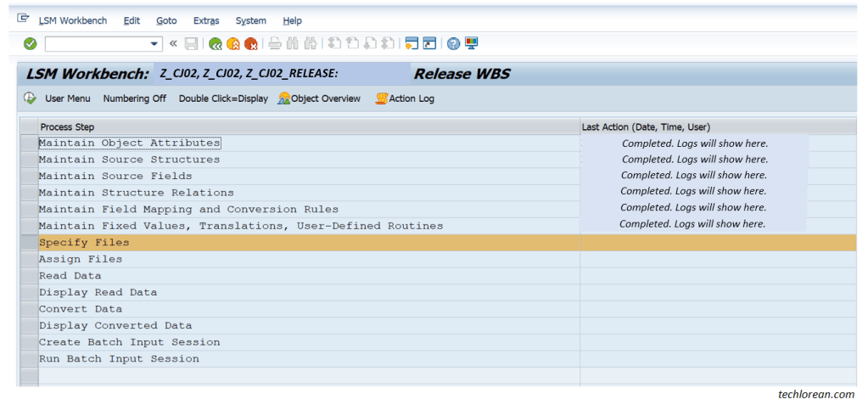This screenshot has height=405, width=868.
Task: Select the Run Batch Input Session step
Action: point(119,359)
